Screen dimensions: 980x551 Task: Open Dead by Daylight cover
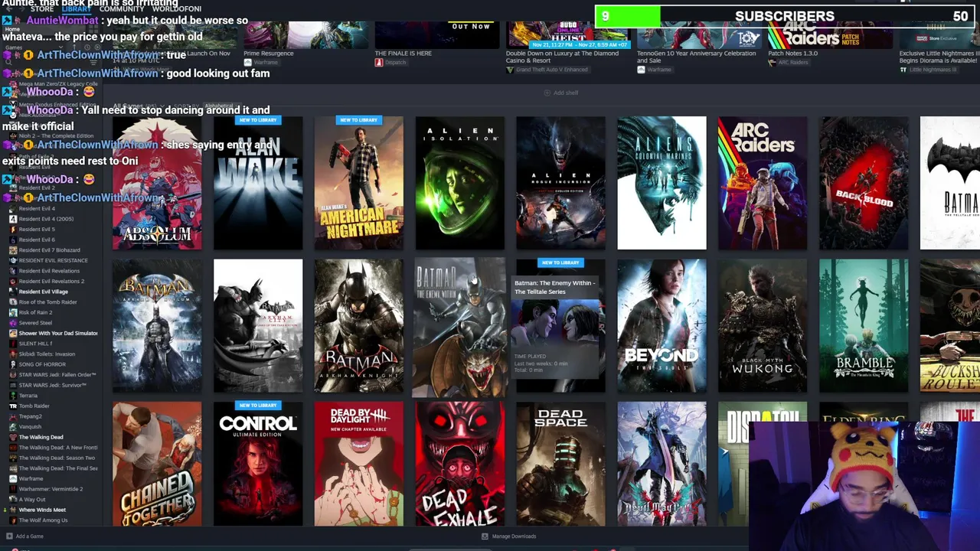coord(358,464)
